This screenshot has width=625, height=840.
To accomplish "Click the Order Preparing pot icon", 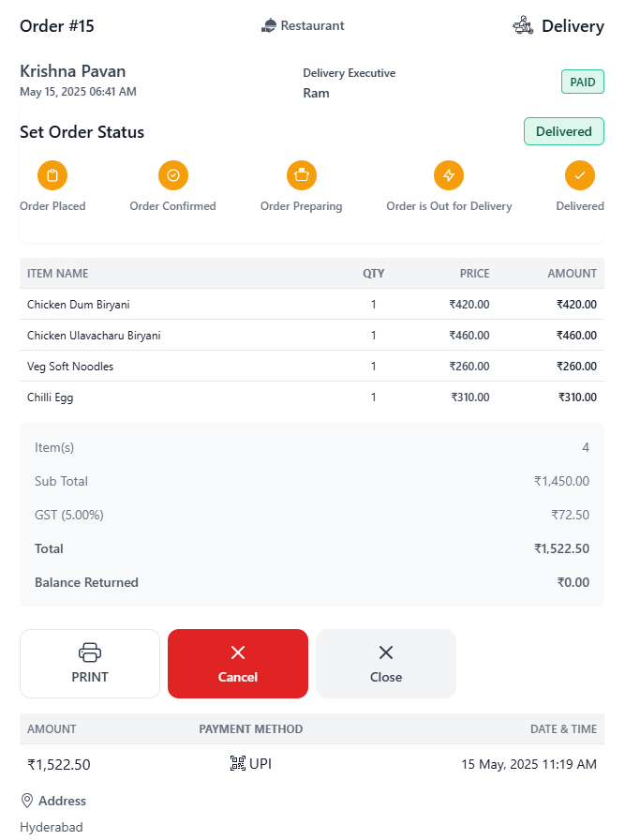I will pyautogui.click(x=302, y=175).
